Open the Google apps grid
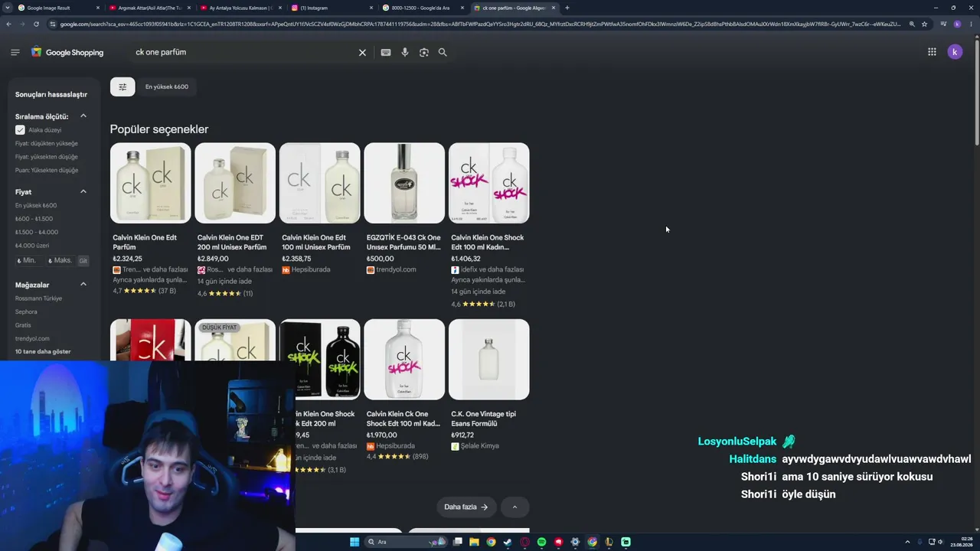 coord(932,52)
